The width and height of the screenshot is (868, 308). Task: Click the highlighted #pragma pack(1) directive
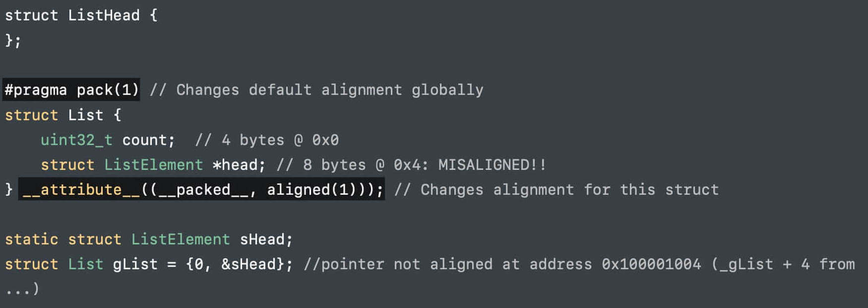click(x=71, y=90)
